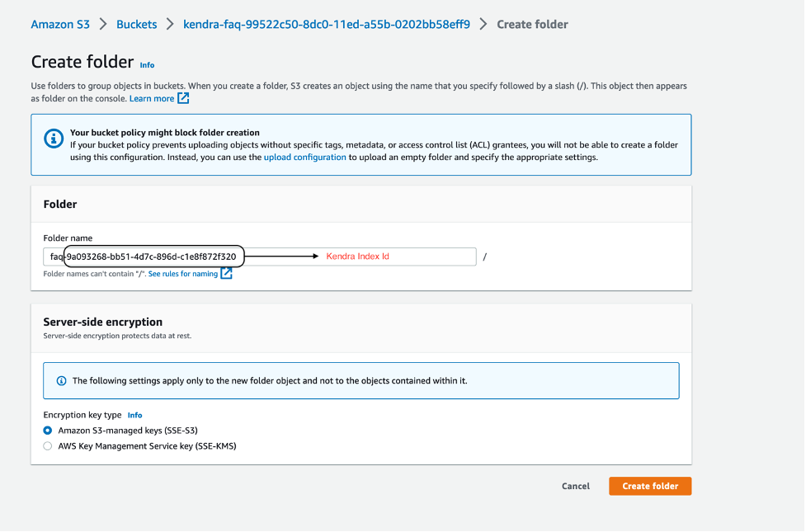Click the Server-side encryption heading
806x532 pixels.
(103, 322)
